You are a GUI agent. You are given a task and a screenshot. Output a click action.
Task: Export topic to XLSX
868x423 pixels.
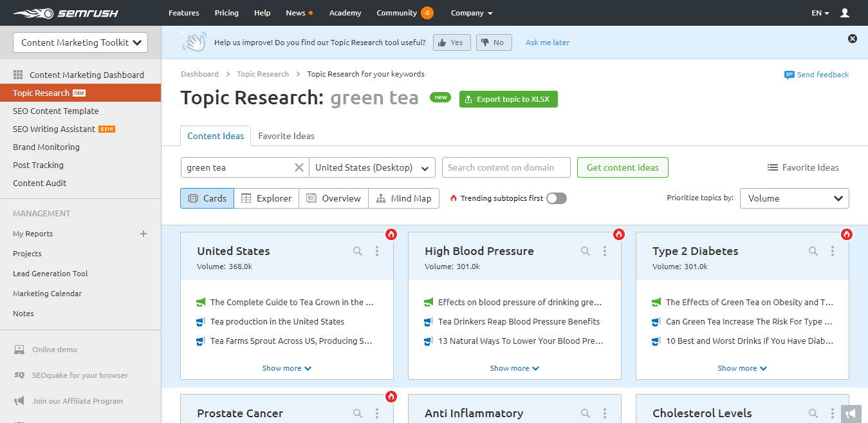[x=508, y=99]
